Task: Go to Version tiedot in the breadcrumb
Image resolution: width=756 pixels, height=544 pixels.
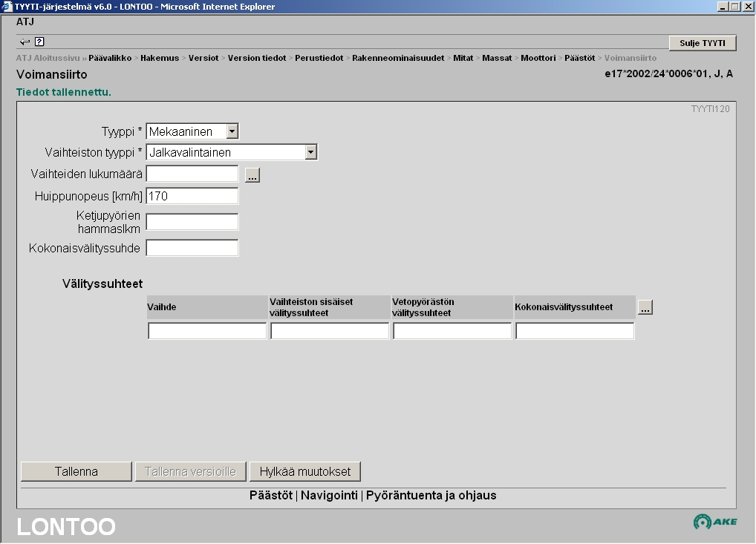Action: pyautogui.click(x=257, y=58)
